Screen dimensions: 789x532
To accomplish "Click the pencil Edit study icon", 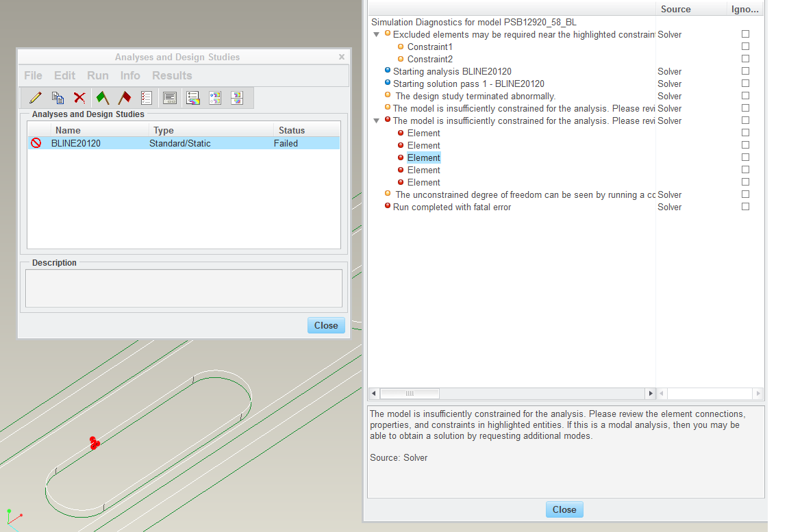I will click(x=35, y=97).
